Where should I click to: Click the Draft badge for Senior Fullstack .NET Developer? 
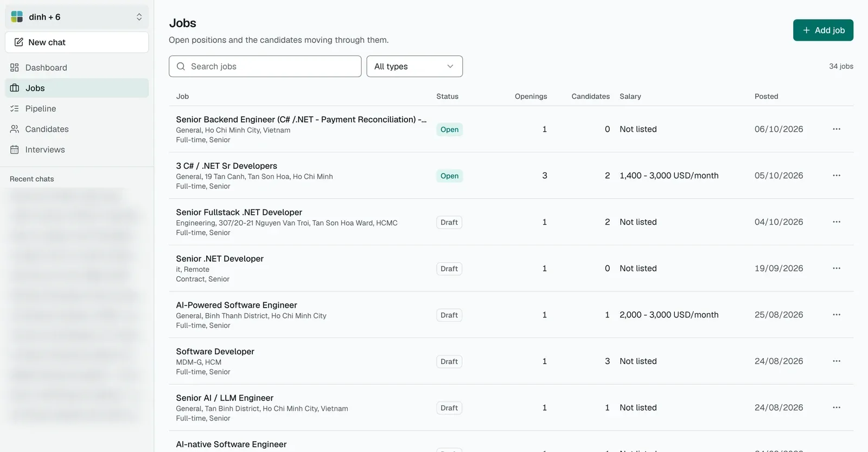point(449,222)
